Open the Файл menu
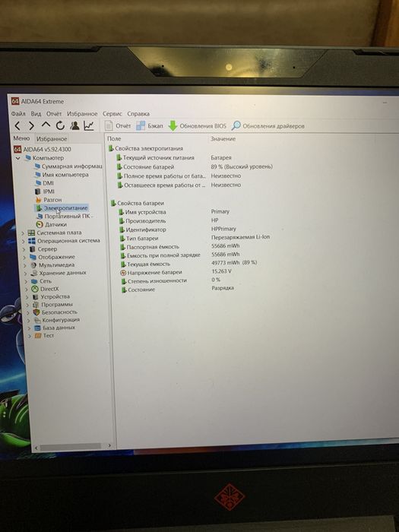This screenshot has width=399, height=532. [18, 114]
